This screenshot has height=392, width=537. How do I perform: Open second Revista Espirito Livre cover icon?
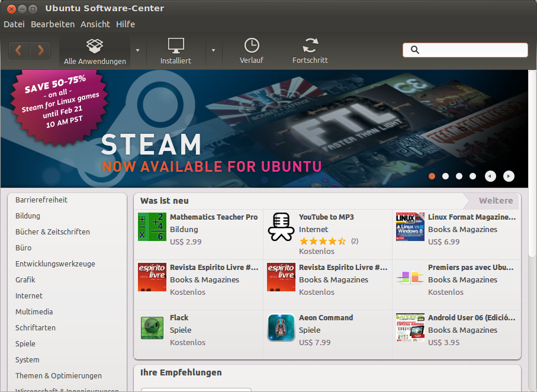point(281,277)
